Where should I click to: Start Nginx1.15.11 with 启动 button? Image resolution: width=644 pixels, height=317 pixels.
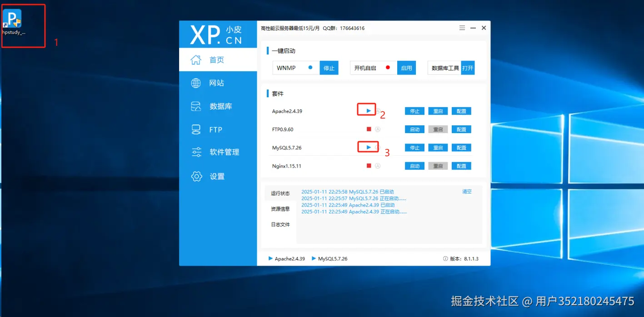click(x=414, y=166)
